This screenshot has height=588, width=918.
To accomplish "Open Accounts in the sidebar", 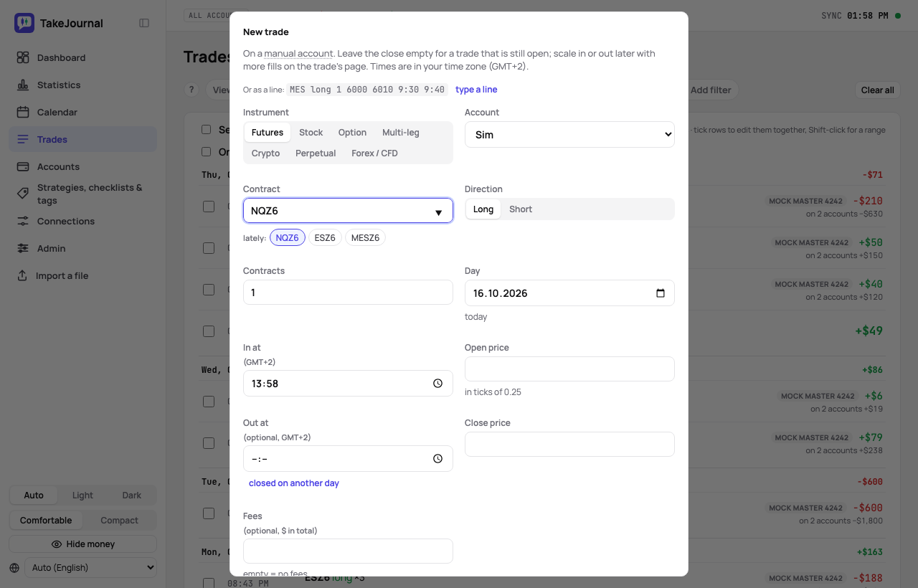I will (x=82, y=166).
